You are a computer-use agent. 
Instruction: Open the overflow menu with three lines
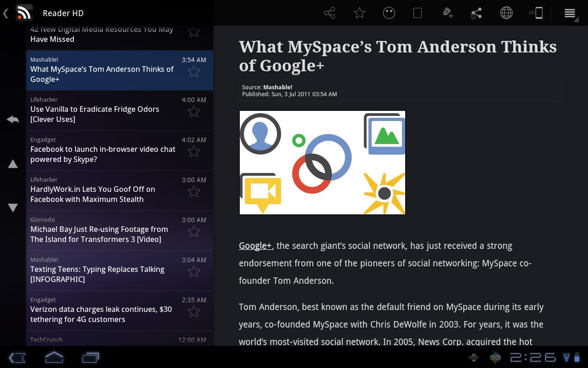click(570, 13)
